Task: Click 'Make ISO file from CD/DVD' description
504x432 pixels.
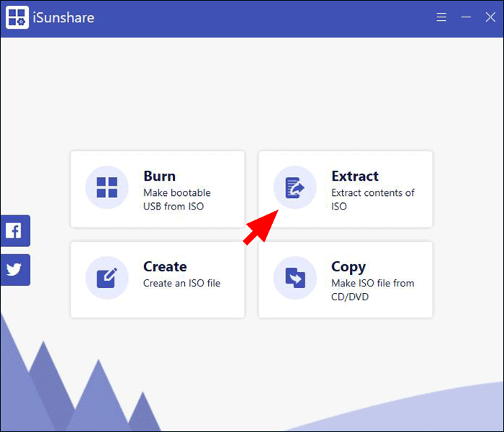Action: pyautogui.click(x=373, y=290)
